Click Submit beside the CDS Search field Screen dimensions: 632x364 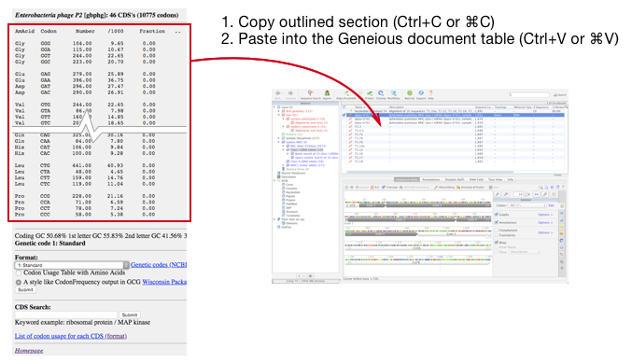[130, 315]
